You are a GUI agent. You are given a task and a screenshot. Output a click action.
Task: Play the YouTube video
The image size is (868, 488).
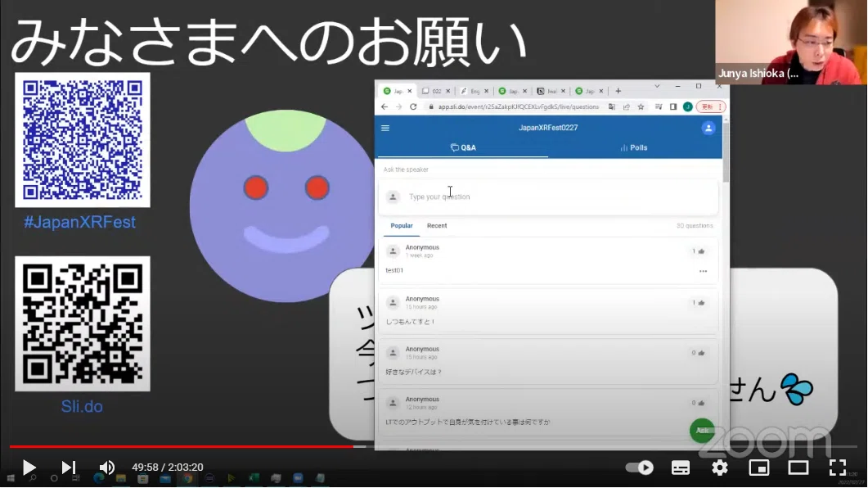click(x=29, y=468)
